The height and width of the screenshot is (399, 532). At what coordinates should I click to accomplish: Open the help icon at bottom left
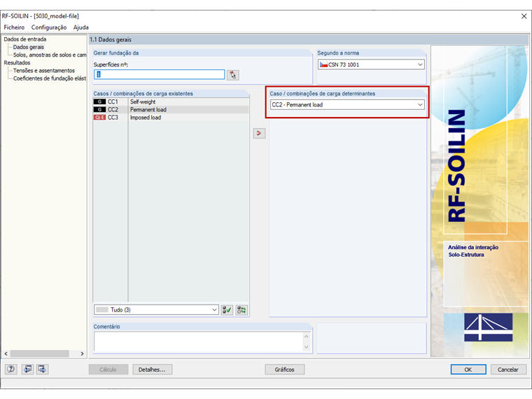(11, 369)
